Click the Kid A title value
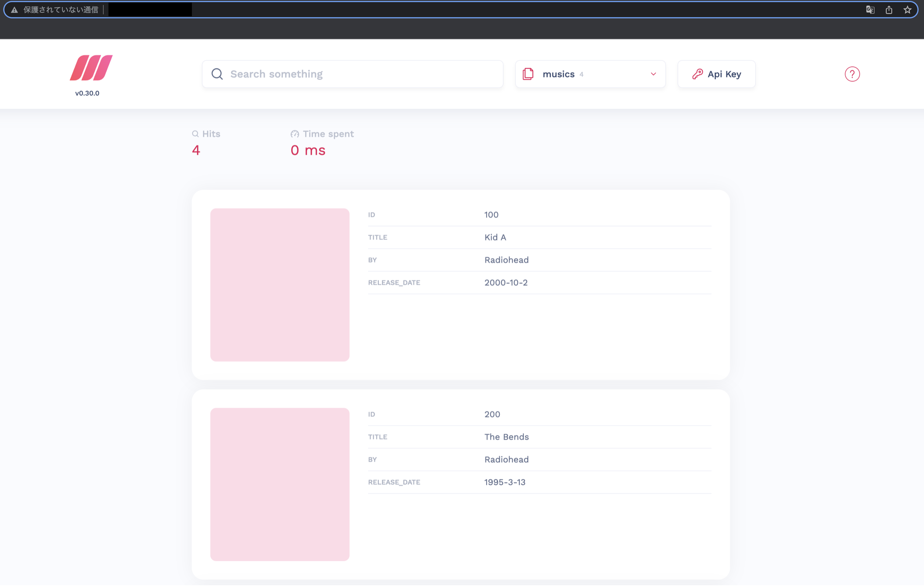924x587 pixels. click(x=495, y=237)
